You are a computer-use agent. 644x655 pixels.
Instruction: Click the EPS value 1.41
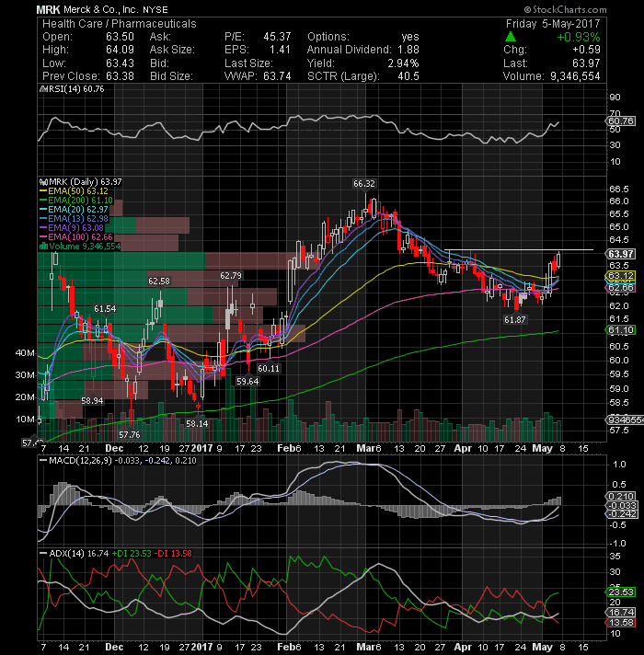[280, 50]
